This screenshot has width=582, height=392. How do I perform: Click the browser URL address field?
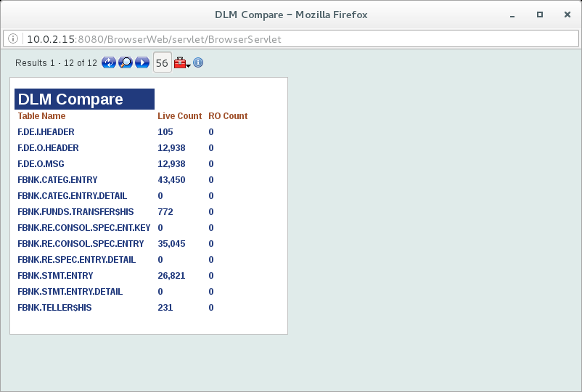[x=290, y=39]
